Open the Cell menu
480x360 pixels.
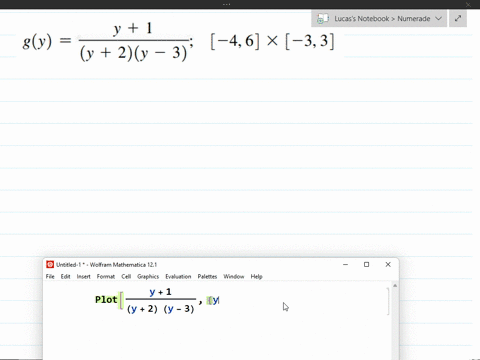(126, 276)
